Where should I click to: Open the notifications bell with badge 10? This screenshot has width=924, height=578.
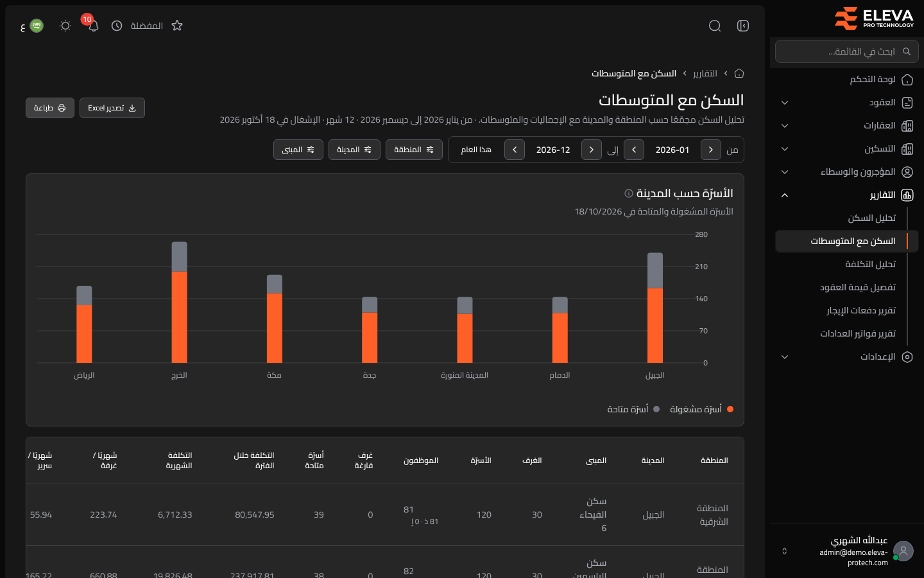(x=93, y=26)
